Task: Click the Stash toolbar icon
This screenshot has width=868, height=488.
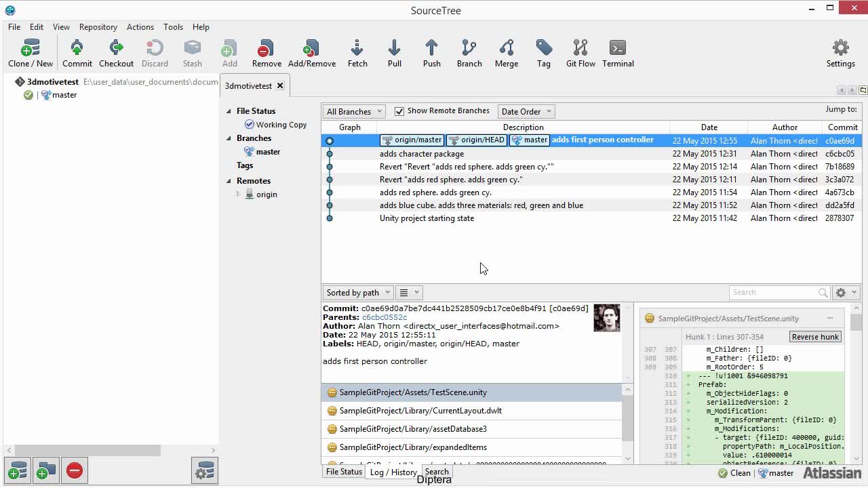Action: tap(193, 53)
